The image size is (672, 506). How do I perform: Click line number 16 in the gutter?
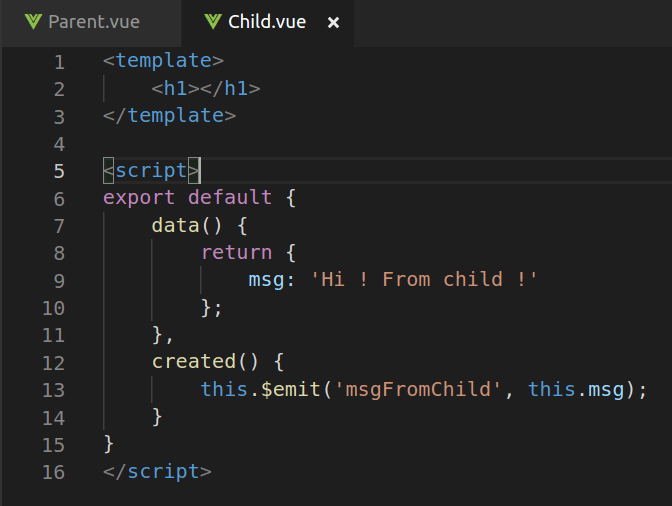pyautogui.click(x=54, y=473)
